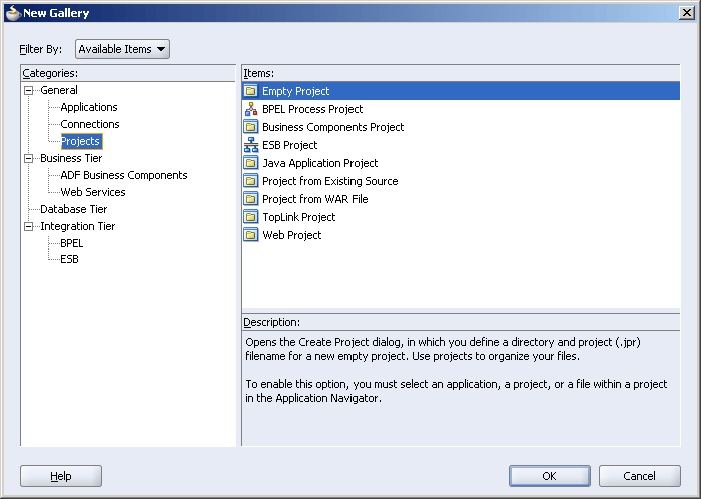Screen dimensions: 701x499
Task: Select the ADF Business Components category
Action: point(124,175)
